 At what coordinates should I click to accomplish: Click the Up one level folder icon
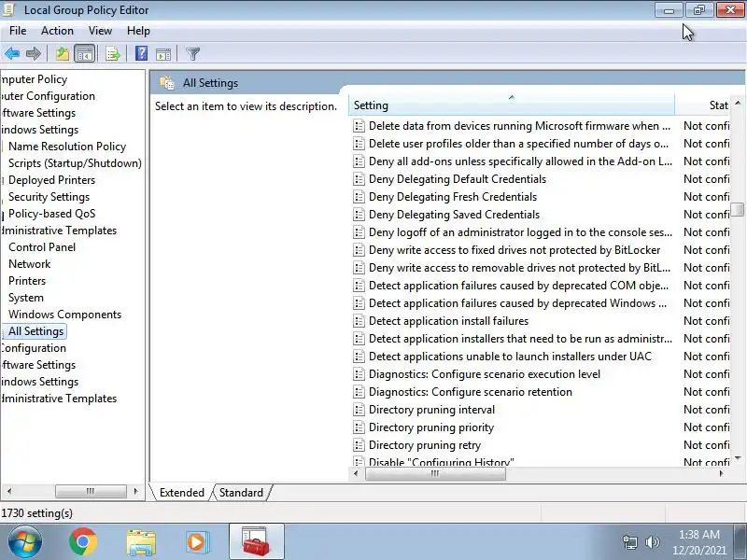tap(63, 54)
